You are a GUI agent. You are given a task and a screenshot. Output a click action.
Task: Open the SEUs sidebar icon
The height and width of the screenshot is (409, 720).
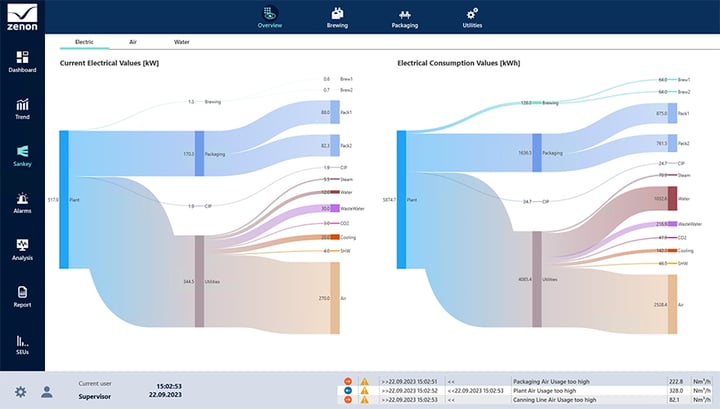pos(22,344)
